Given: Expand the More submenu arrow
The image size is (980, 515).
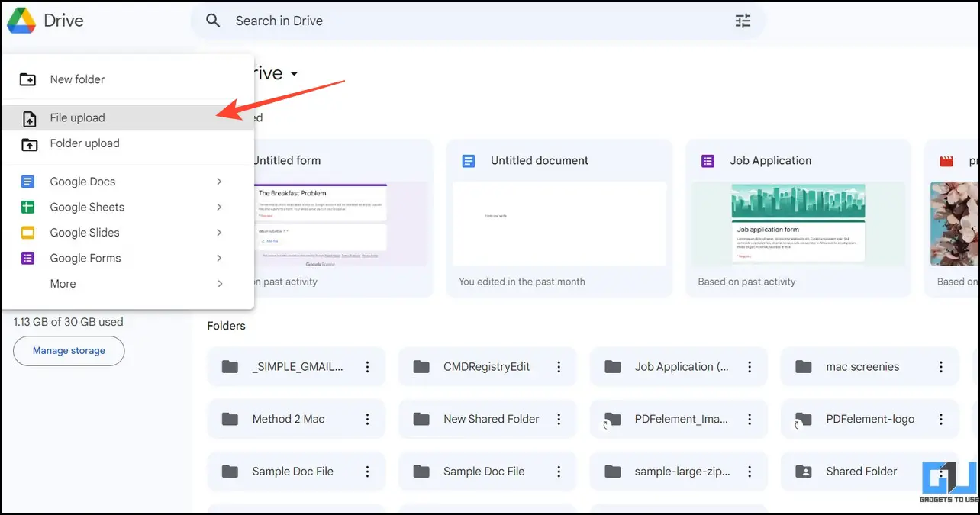Looking at the screenshot, I should 219,284.
